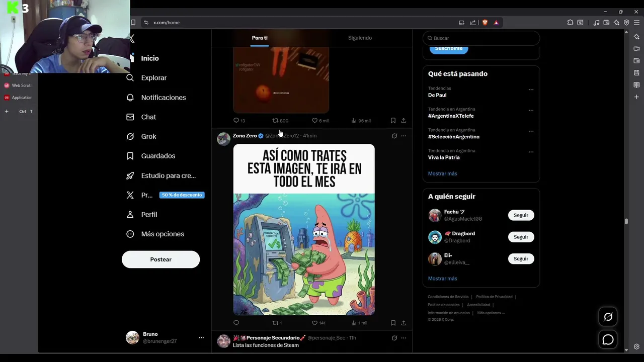
Task: Click the Zona Zero account name
Action: 245,136
